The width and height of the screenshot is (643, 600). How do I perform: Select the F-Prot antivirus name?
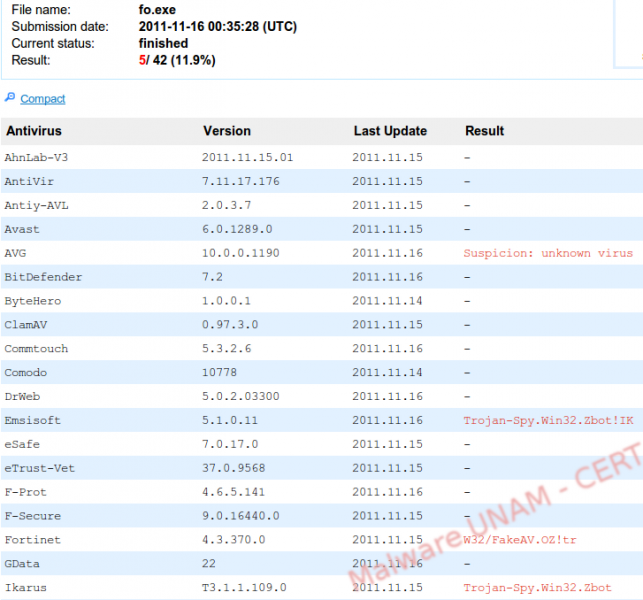click(25, 492)
